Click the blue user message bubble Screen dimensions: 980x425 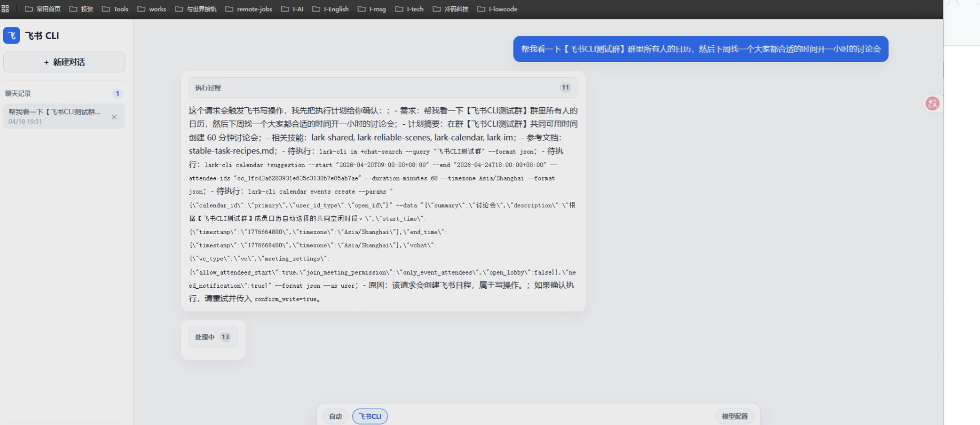click(x=701, y=49)
